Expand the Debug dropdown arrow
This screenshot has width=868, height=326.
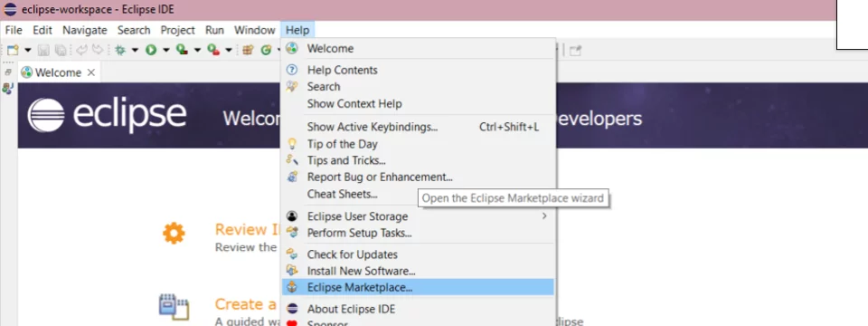[x=135, y=51]
